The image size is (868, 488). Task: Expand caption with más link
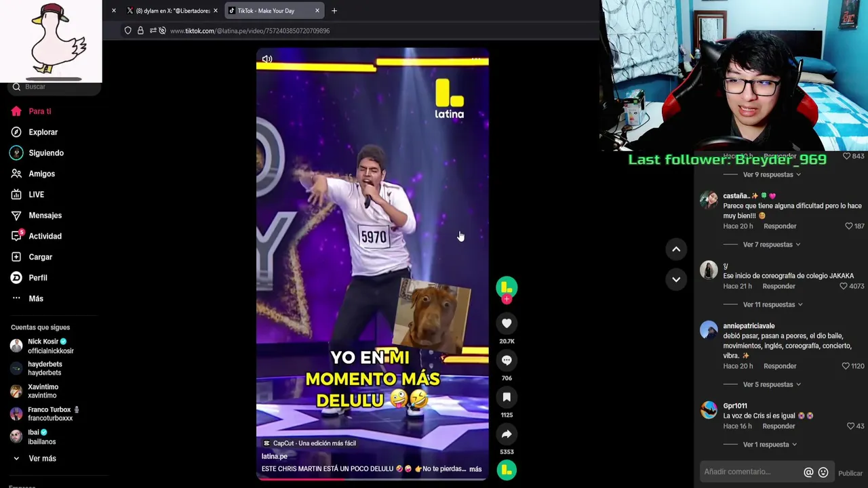tap(475, 469)
